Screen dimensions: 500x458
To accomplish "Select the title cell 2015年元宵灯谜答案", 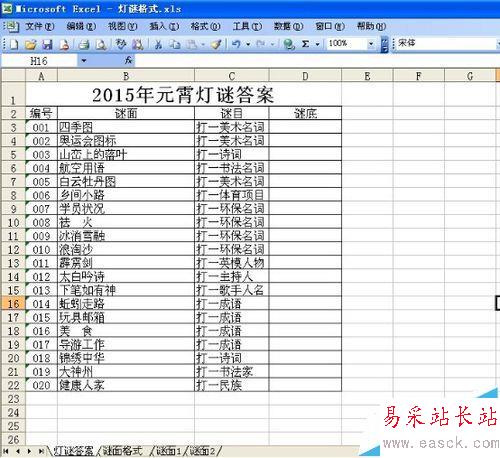I will point(183,94).
